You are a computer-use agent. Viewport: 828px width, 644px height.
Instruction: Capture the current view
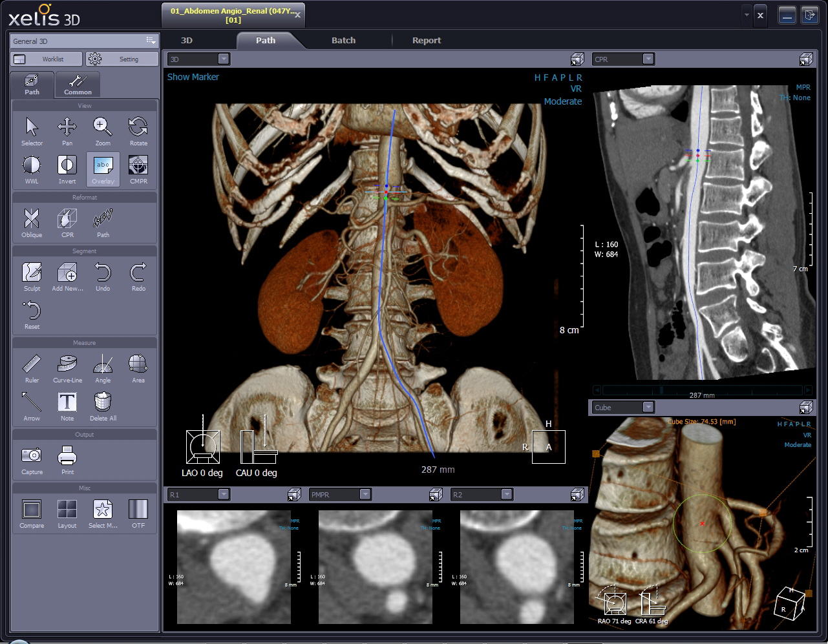pos(32,460)
